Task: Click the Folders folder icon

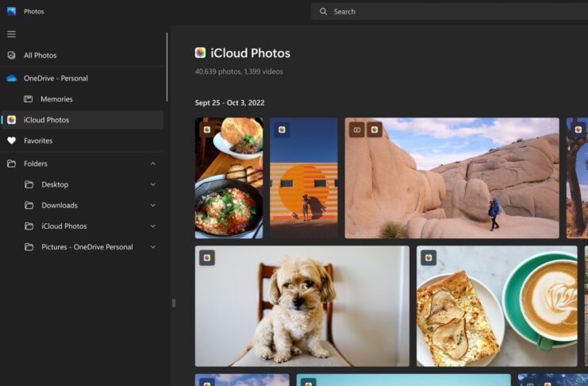Action: (x=12, y=164)
